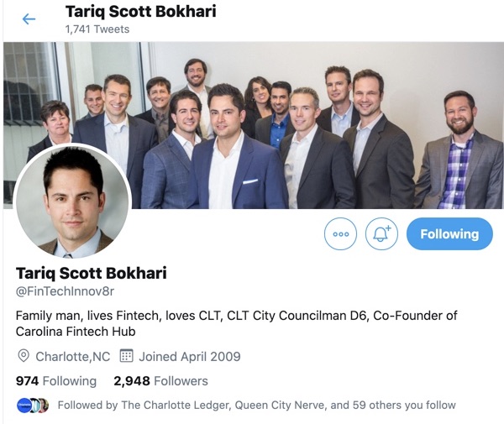Click the location pin icon
Screen dimensions: 504x424
click(x=24, y=356)
